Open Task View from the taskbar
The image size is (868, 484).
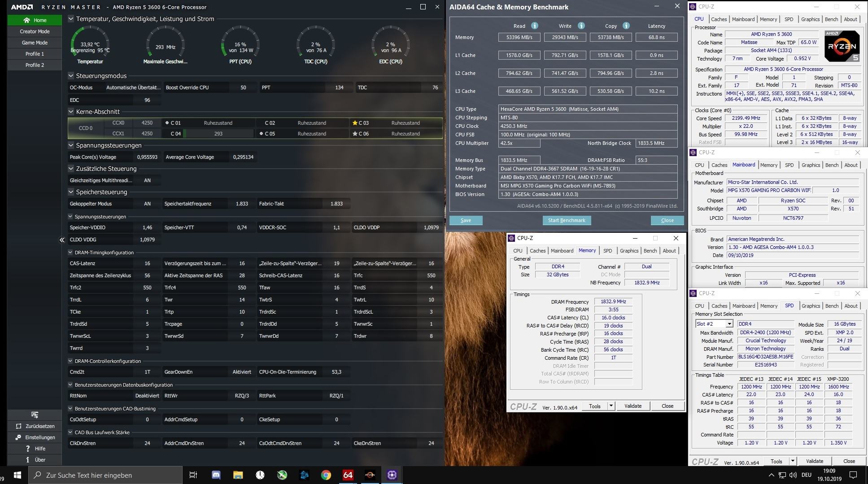pyautogui.click(x=193, y=475)
